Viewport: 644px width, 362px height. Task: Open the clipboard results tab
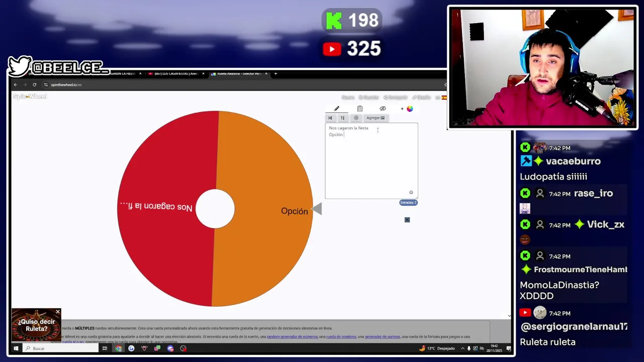[x=360, y=109]
